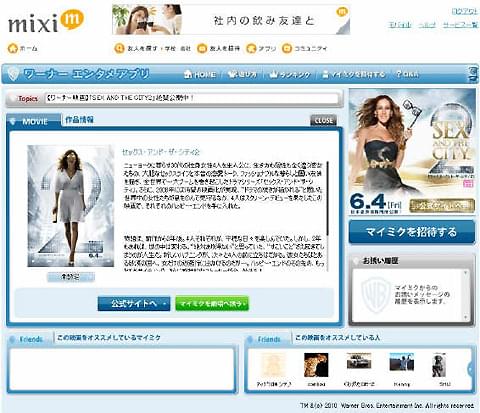Click the blue-sky people avatar thumbnail
The image size is (480, 413).
402,362
